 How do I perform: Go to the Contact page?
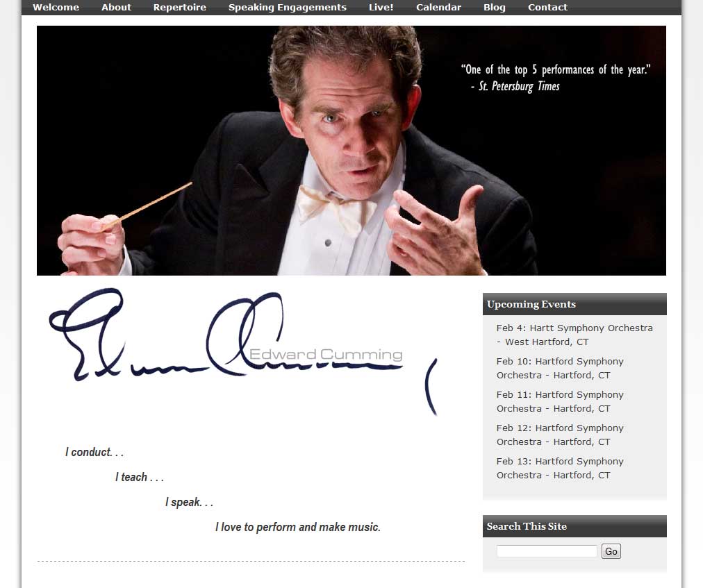pos(547,7)
